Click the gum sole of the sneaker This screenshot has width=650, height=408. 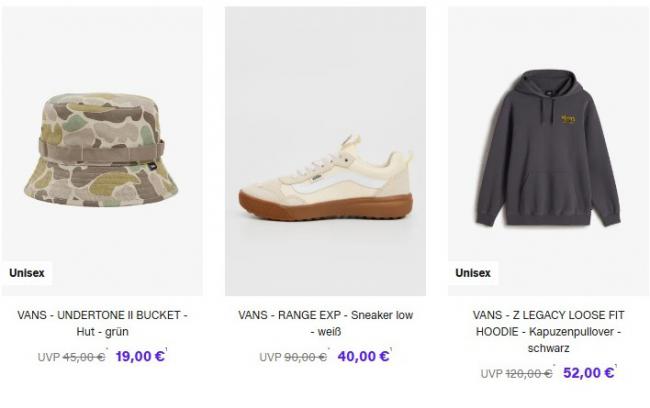tap(326, 206)
